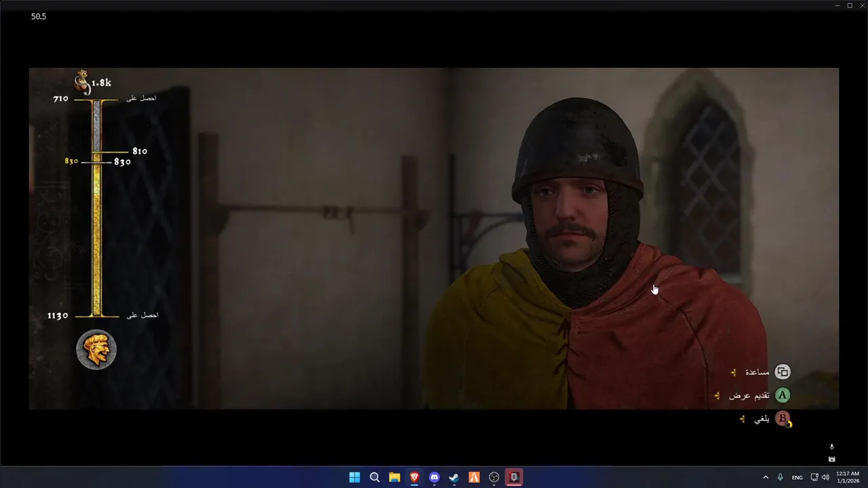Open Windows Search from taskbar
This screenshot has width=868, height=488.
pyautogui.click(x=374, y=477)
